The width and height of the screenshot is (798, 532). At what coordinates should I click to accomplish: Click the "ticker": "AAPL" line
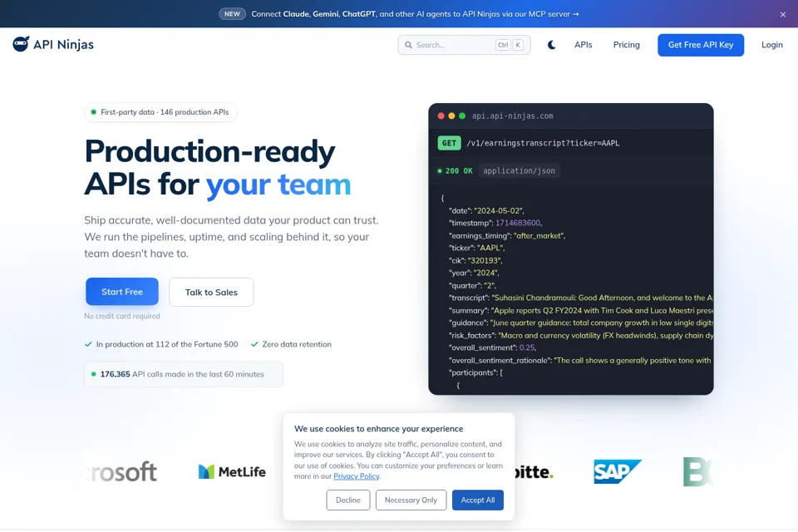pyautogui.click(x=476, y=248)
